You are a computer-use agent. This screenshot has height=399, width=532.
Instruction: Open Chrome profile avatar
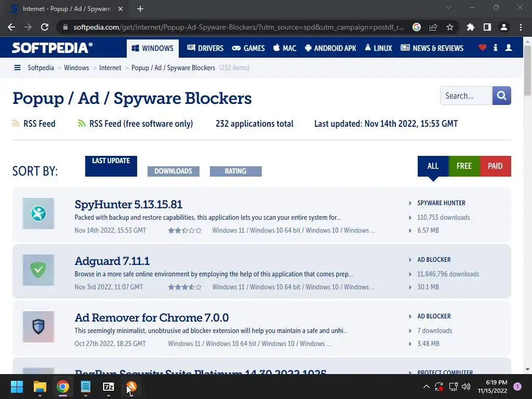tap(504, 27)
